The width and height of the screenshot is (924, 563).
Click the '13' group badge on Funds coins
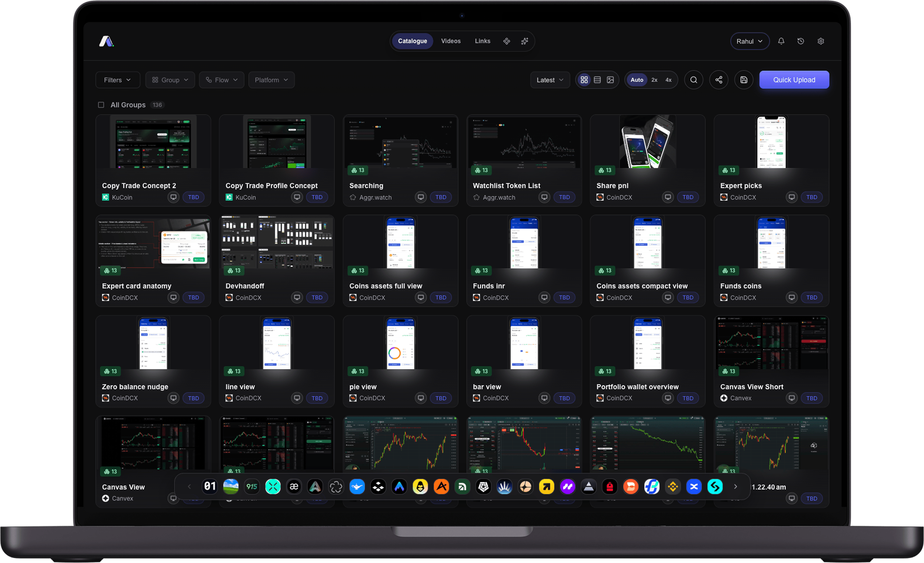[729, 270]
